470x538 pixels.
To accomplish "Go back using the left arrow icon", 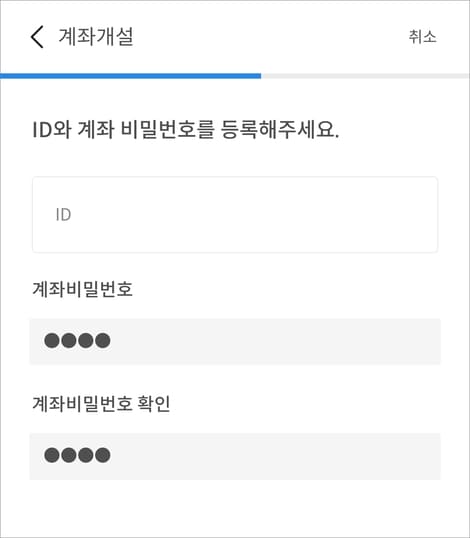I will (x=37, y=37).
